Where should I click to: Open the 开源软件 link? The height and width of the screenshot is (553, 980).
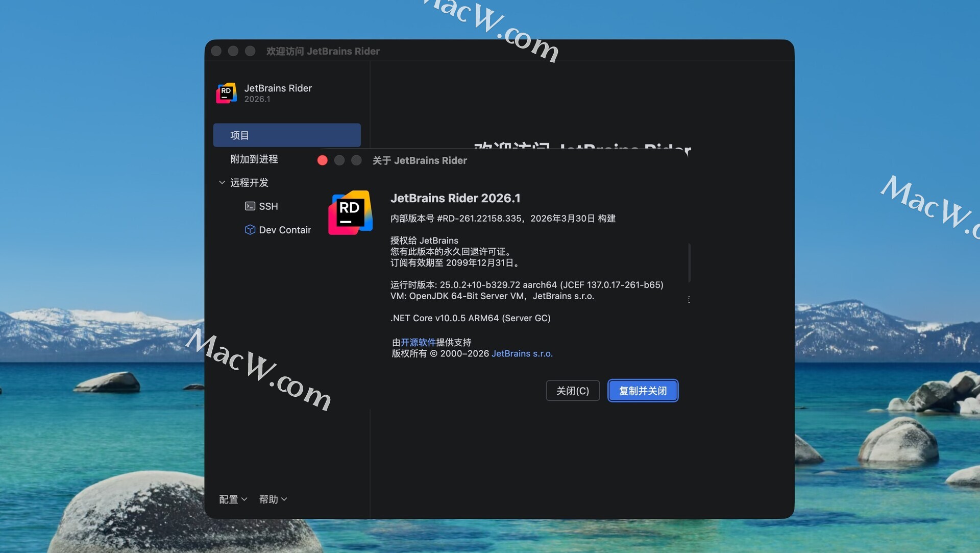(418, 342)
